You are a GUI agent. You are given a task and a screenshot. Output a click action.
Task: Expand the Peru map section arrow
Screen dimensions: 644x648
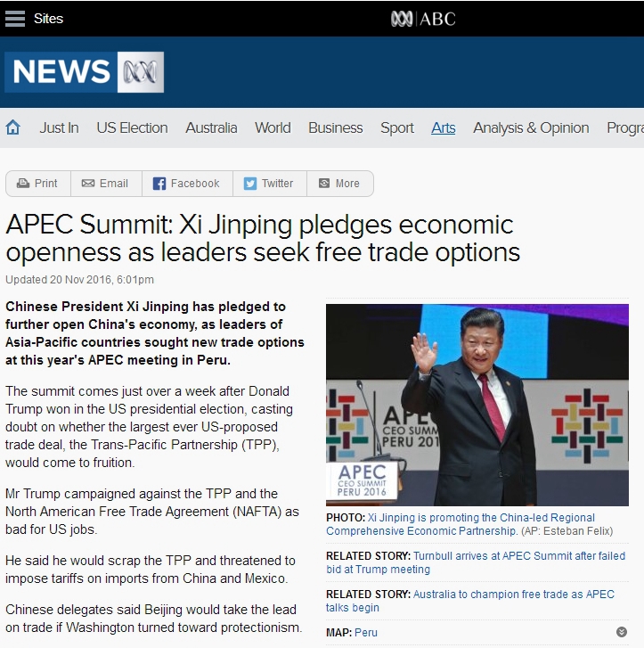pos(621,633)
